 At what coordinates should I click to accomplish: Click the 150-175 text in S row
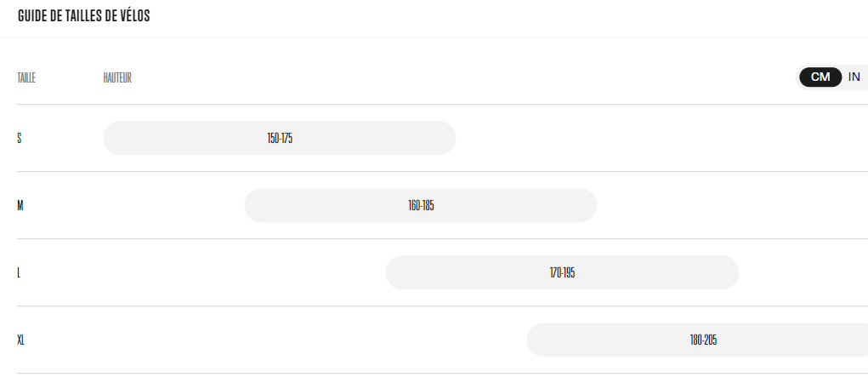tap(280, 139)
